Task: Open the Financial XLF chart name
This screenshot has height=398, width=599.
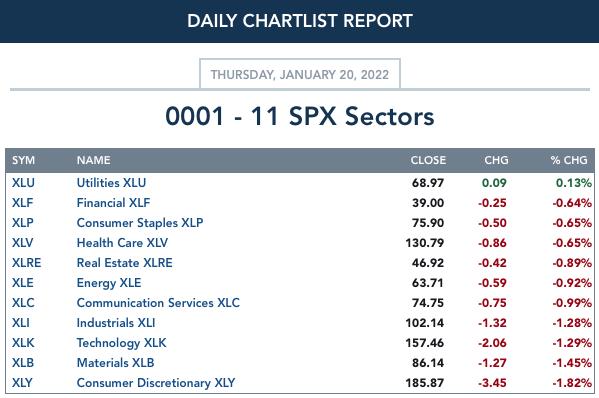Action: point(113,203)
